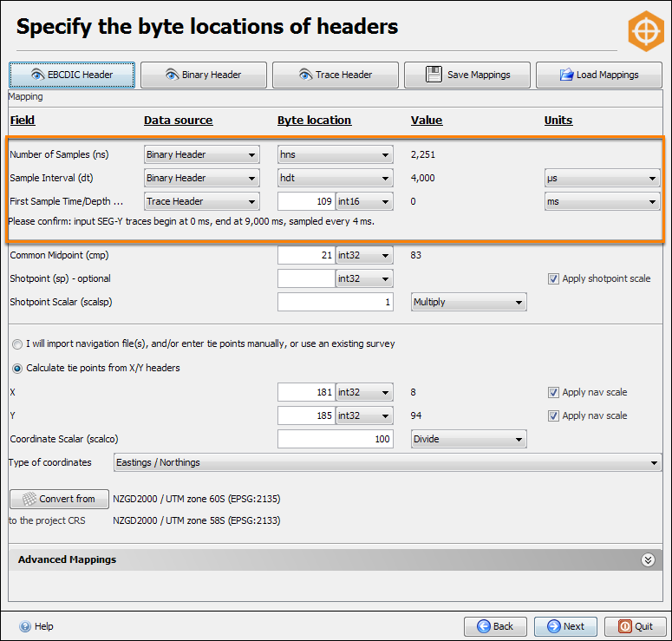672x641 pixels.
Task: Click the Units column heading
Action: tap(558, 121)
